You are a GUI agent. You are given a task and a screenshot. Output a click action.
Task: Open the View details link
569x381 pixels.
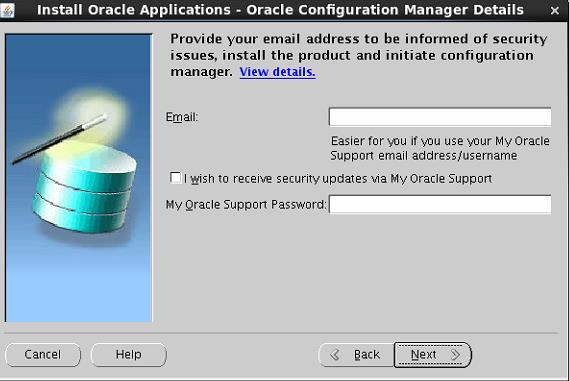(277, 72)
